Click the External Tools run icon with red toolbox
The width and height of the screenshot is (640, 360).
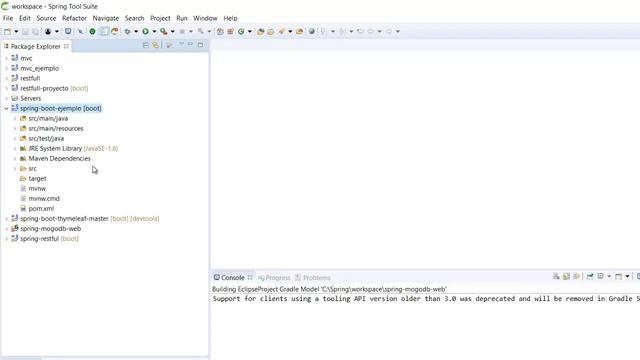[x=164, y=31]
